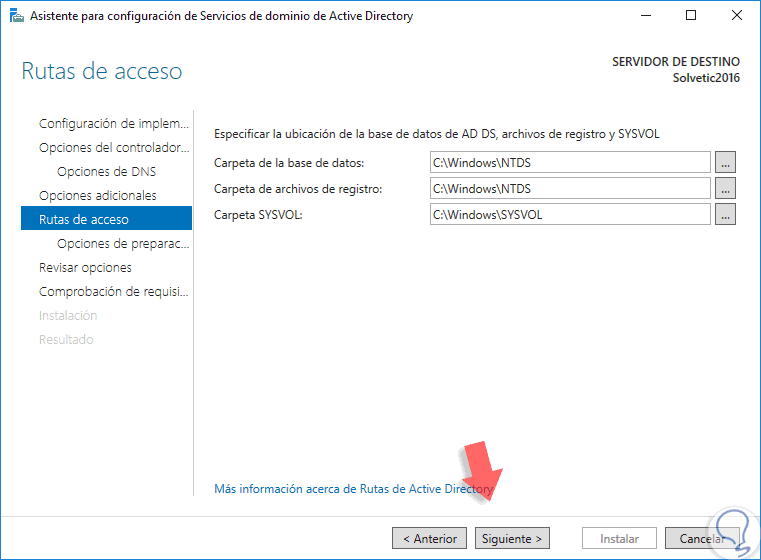The width and height of the screenshot is (761, 560).
Task: Edit the Carpeta de la base de datos field
Action: point(570,162)
